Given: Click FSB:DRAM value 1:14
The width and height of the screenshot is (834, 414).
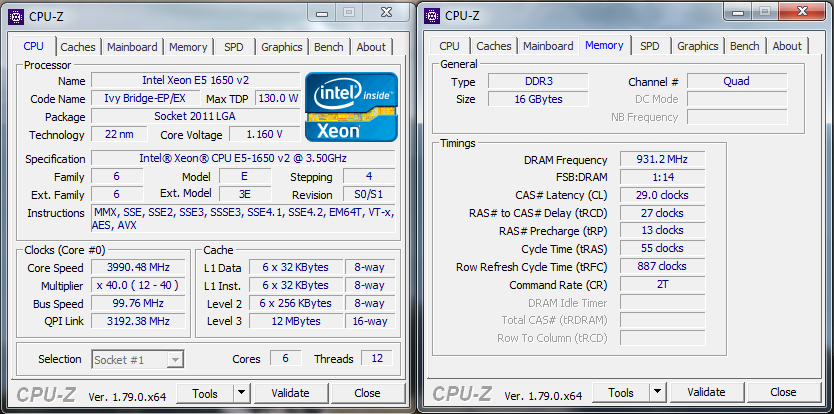Looking at the screenshot, I should pyautogui.click(x=663, y=177).
